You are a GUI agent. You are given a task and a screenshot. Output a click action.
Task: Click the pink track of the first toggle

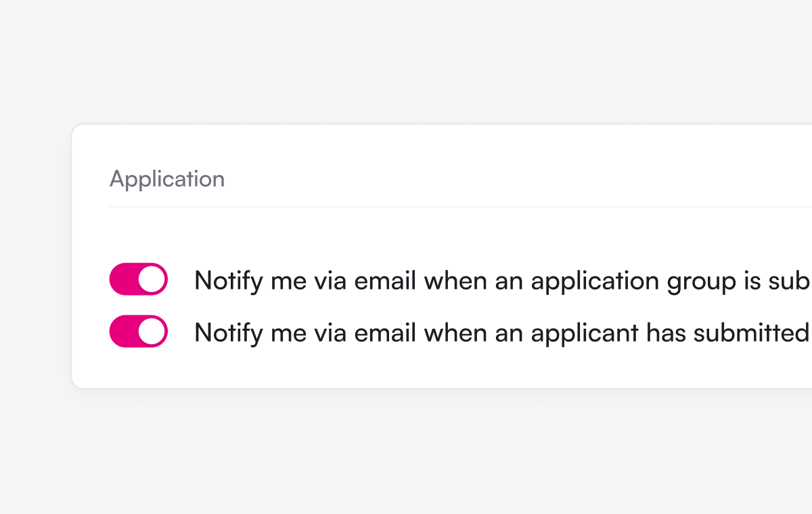[x=123, y=279]
